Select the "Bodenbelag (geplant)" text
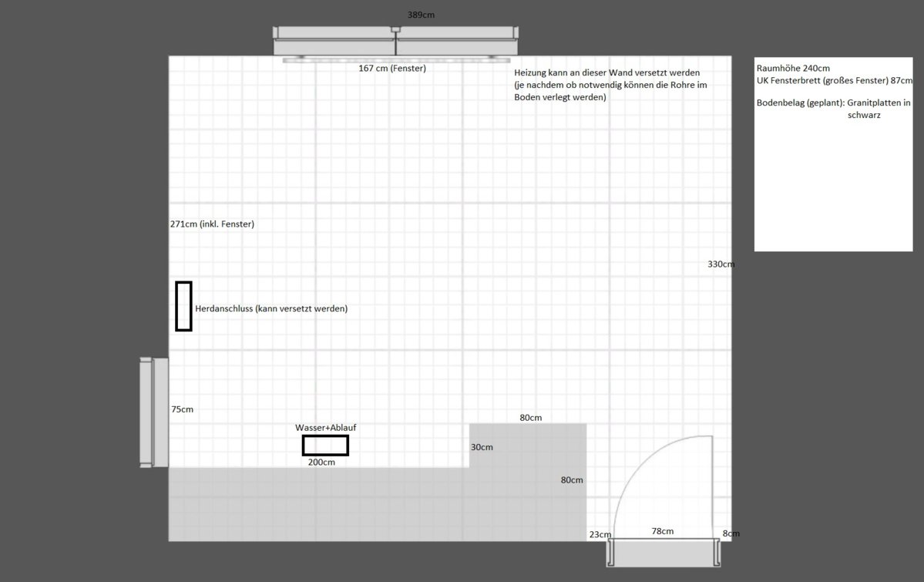 coord(801,103)
